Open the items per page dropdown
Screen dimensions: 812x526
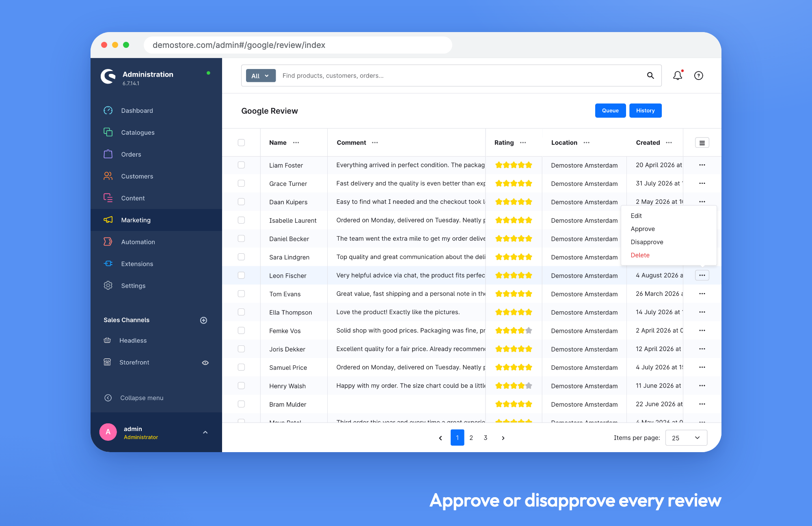[x=686, y=438]
